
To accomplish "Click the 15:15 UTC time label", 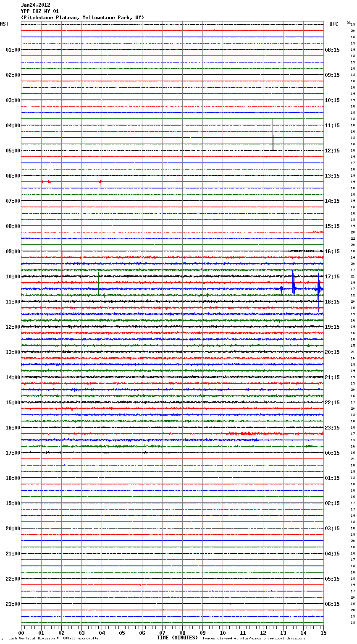I will [332, 226].
